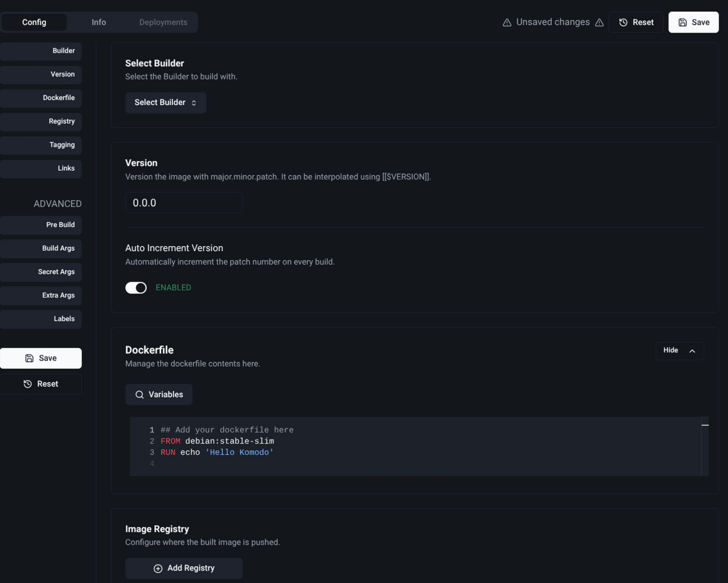Screen dimensions: 728x583
Task: Click the plus circle icon on Add Registry
Action: coord(158,568)
